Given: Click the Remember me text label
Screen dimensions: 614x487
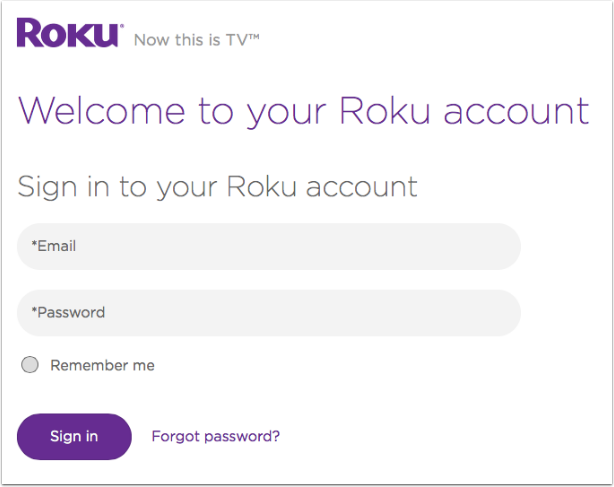Looking at the screenshot, I should tap(102, 365).
